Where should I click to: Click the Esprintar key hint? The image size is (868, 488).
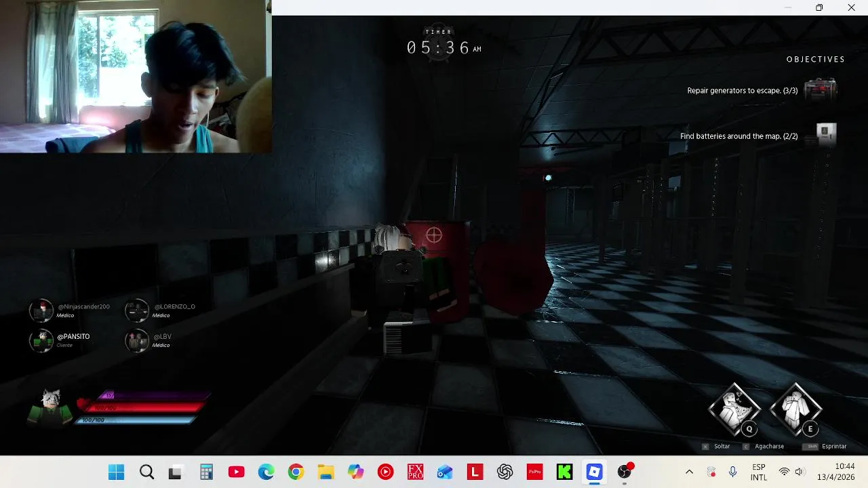(825, 447)
